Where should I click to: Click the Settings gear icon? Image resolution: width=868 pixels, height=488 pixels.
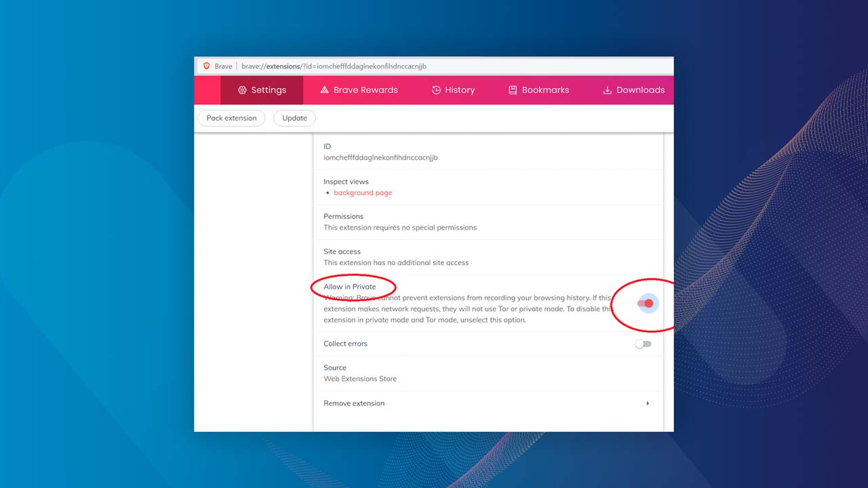point(242,90)
